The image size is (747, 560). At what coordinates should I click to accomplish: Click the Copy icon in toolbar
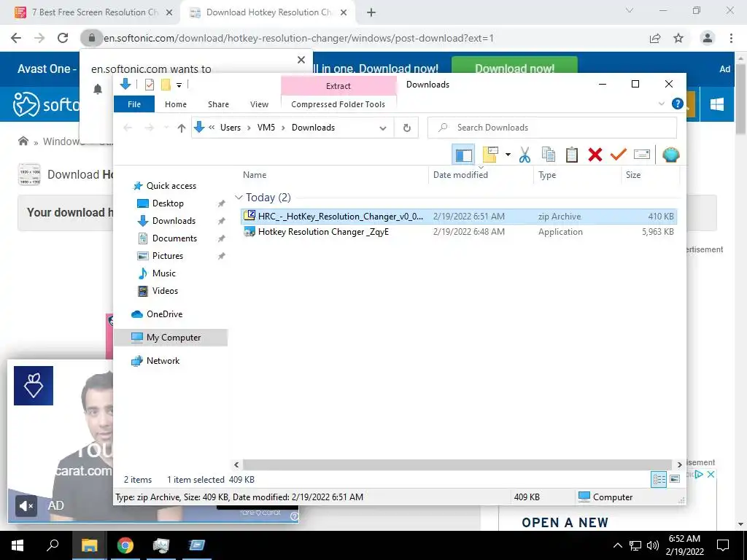[549, 155]
